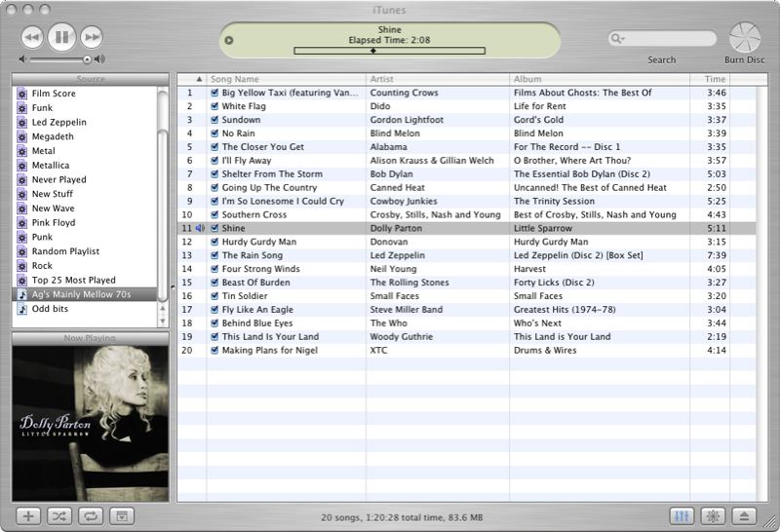This screenshot has height=532, width=780.
Task: Adjust the volume slider knob
Action: 87,59
